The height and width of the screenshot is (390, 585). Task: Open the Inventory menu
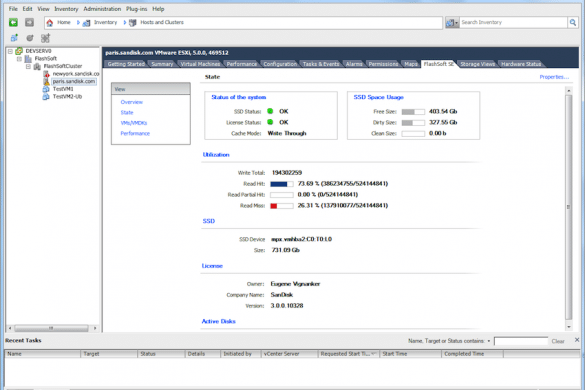coord(66,9)
